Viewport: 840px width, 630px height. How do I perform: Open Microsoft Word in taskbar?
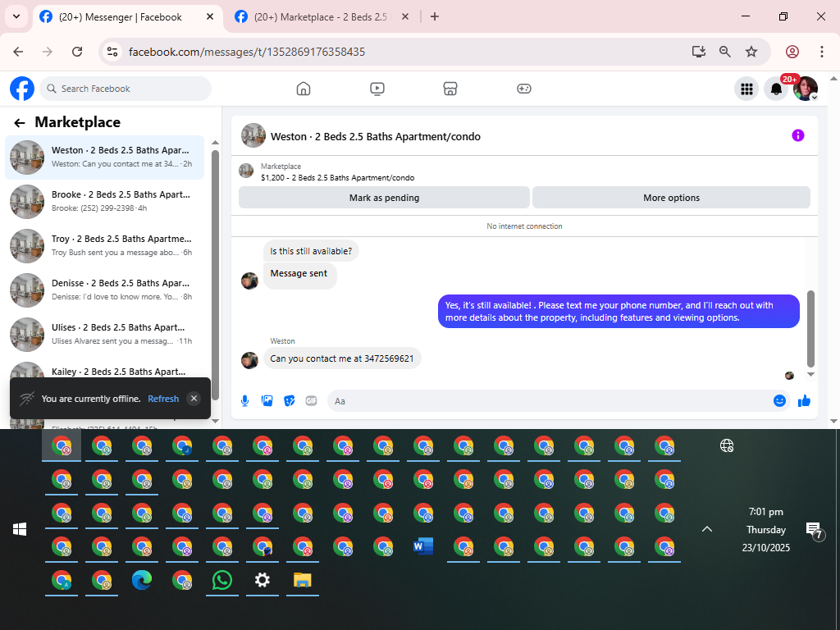(423, 546)
